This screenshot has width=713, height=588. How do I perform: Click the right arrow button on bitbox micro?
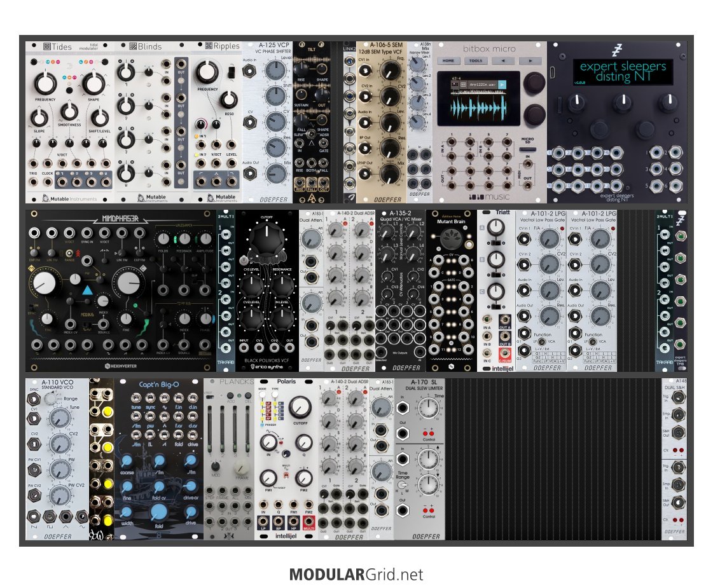click(x=529, y=61)
